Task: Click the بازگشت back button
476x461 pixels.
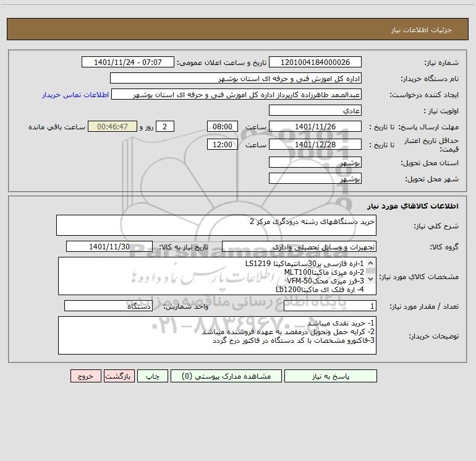Action: [119, 376]
